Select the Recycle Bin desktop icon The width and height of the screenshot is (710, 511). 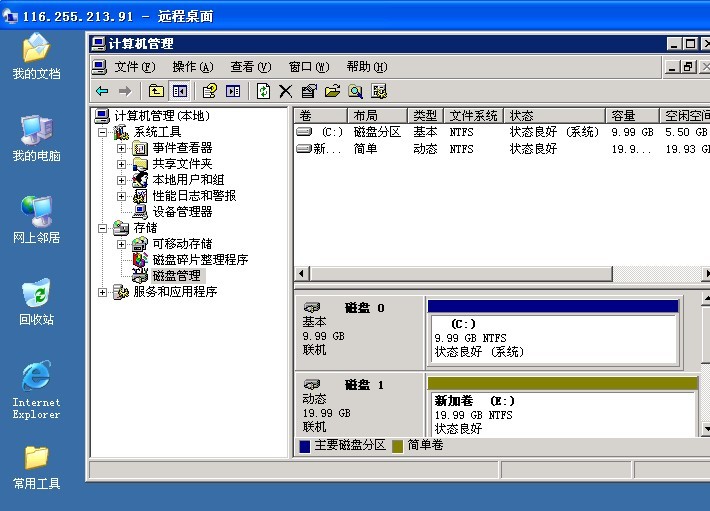click(x=36, y=295)
